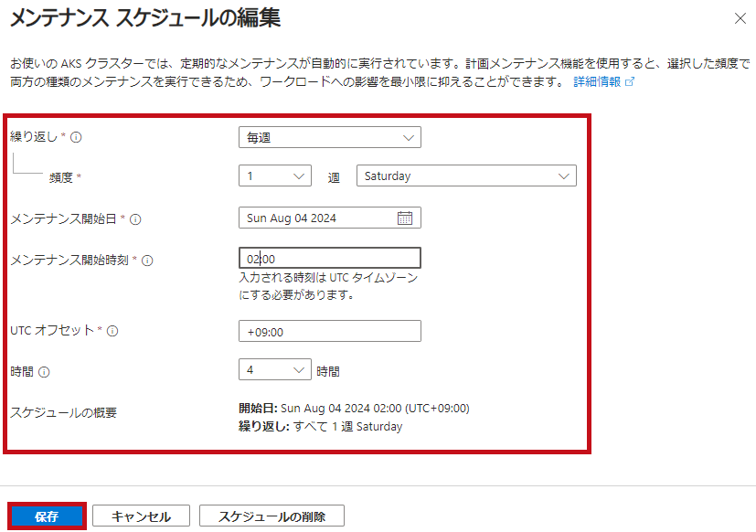
Task: Click info icon beside メンテナンス開始日 label
Action: click(136, 219)
